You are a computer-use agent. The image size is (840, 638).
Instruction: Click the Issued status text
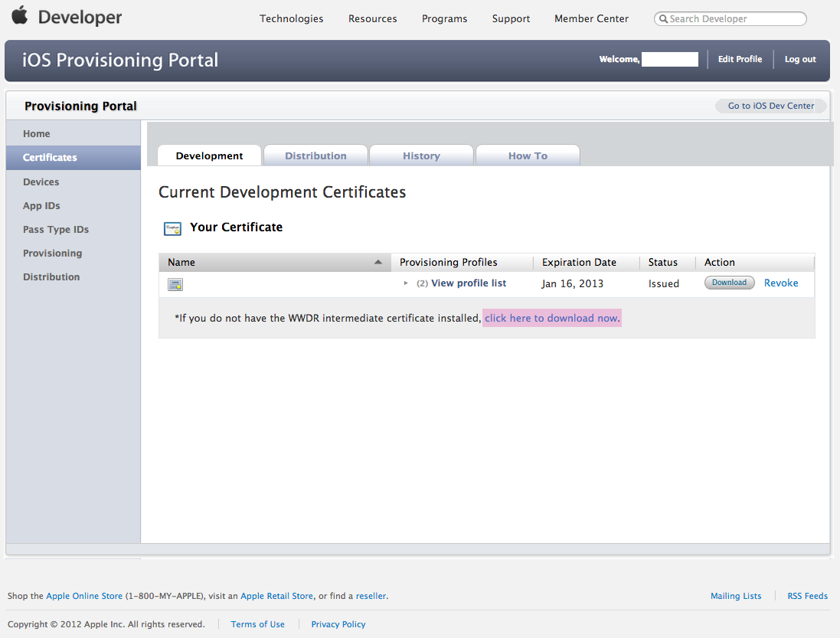click(x=664, y=283)
